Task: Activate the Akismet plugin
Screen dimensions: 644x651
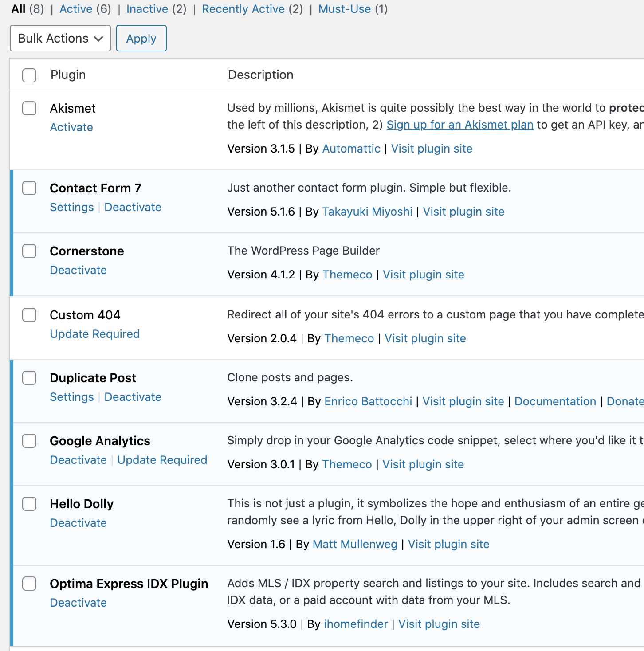Action: [71, 127]
